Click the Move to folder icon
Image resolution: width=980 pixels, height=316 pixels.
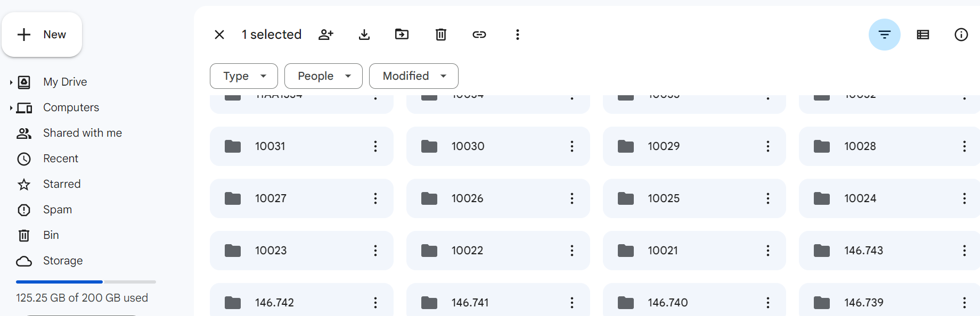coord(402,35)
